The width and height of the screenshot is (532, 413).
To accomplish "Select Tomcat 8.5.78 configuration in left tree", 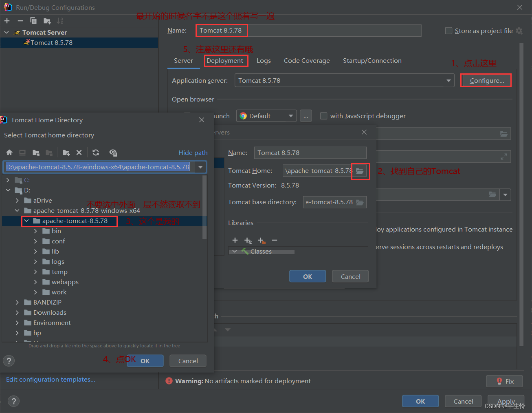I will pos(79,42).
